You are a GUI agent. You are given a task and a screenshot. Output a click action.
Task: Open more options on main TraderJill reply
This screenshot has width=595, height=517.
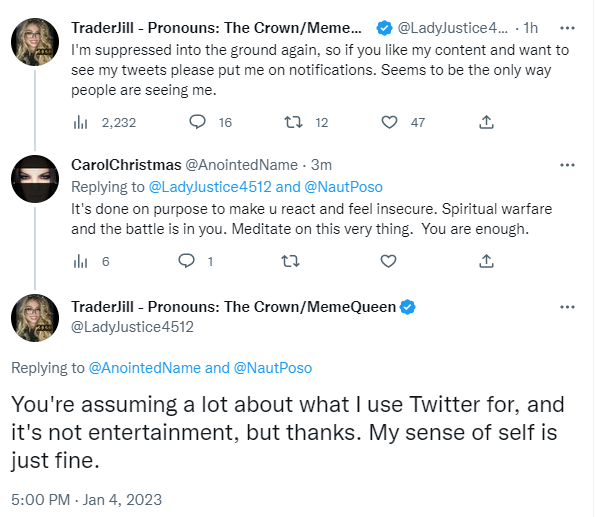coord(567,307)
